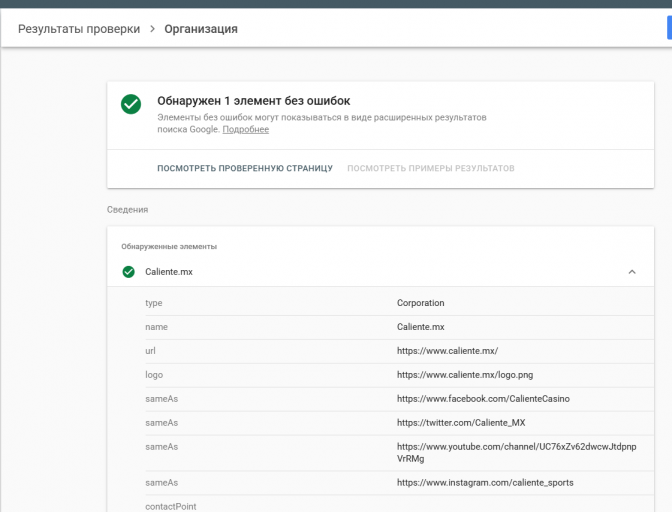Click the blue button at top right edge
672x512 pixels.
tap(669, 28)
